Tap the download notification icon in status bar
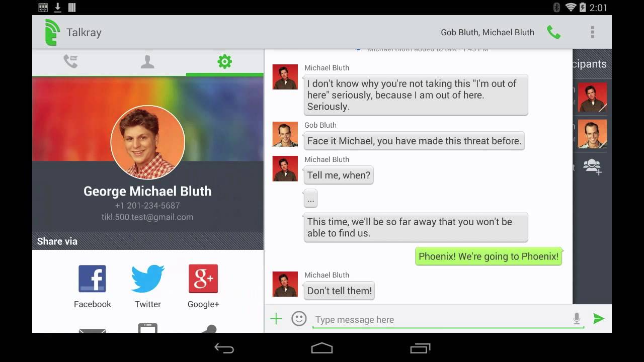The width and height of the screenshot is (644, 362). 57,8
